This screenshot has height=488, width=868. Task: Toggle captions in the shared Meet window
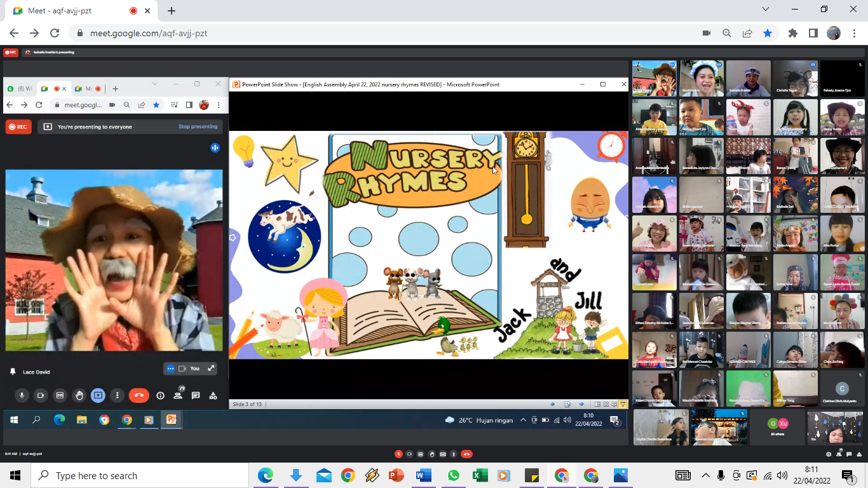(60, 395)
